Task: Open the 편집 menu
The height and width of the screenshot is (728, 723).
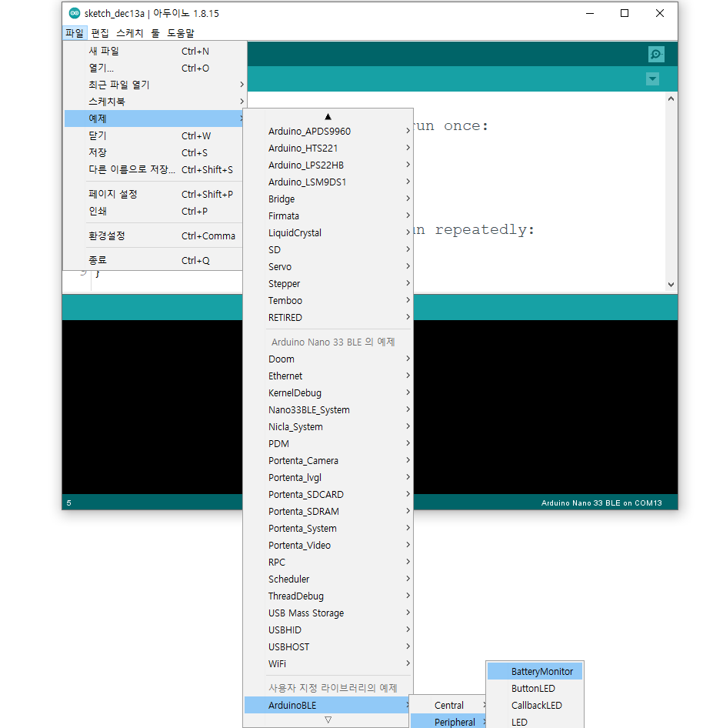Action: click(x=100, y=33)
